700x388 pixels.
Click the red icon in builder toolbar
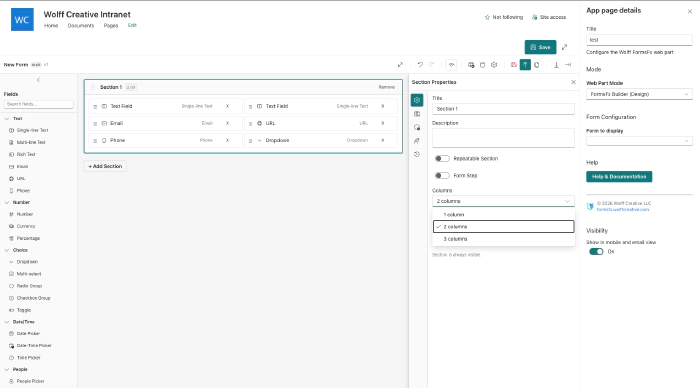click(514, 65)
